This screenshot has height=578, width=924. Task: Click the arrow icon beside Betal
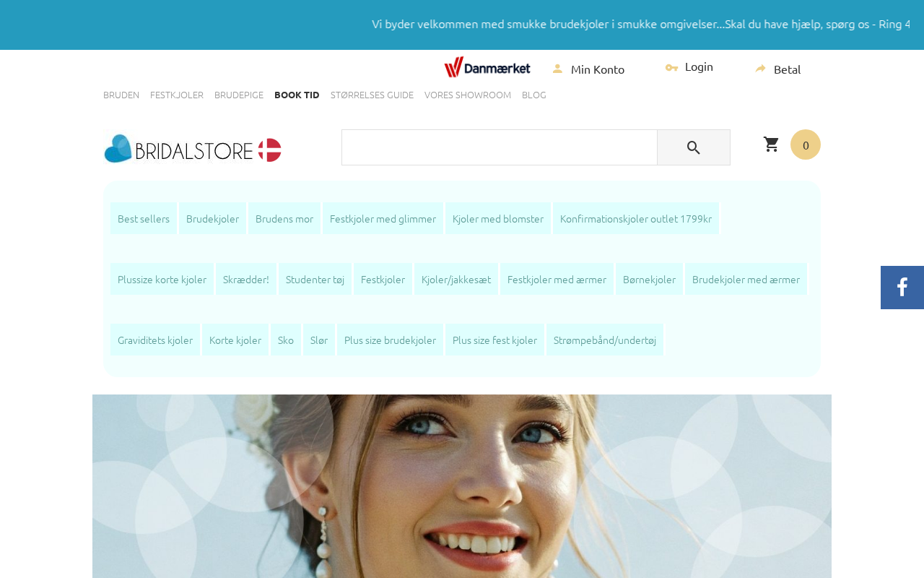(761, 69)
